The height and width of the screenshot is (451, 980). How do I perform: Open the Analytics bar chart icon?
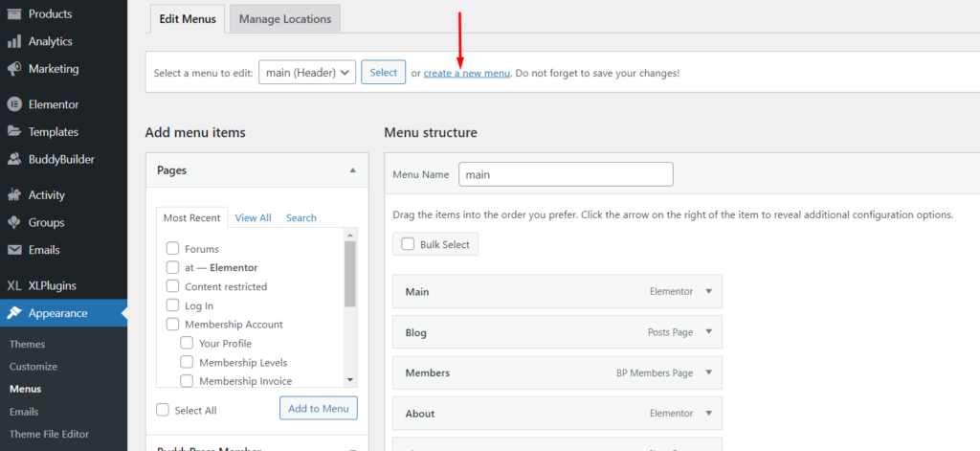[x=13, y=42]
